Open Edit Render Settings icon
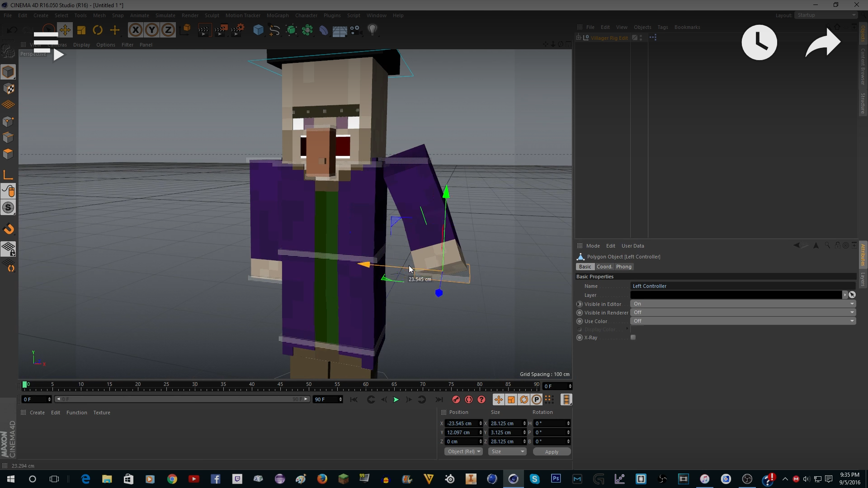 pyautogui.click(x=237, y=30)
